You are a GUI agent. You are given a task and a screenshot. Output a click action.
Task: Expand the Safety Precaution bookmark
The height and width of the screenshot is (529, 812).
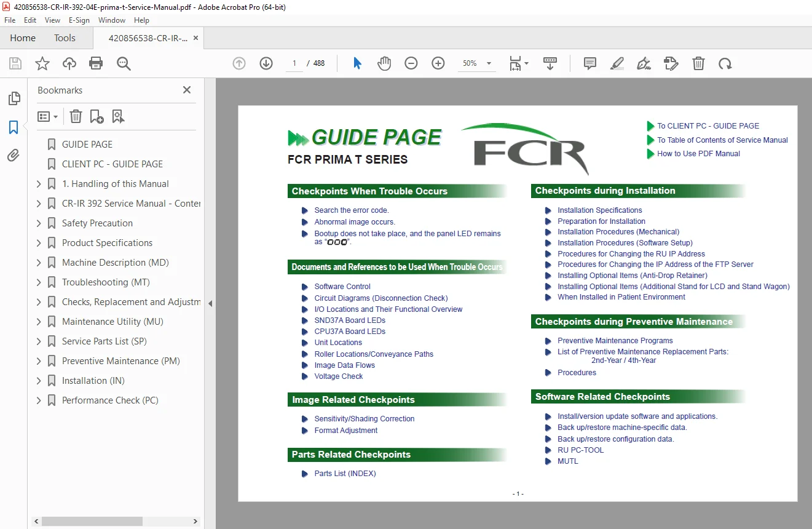(x=39, y=223)
